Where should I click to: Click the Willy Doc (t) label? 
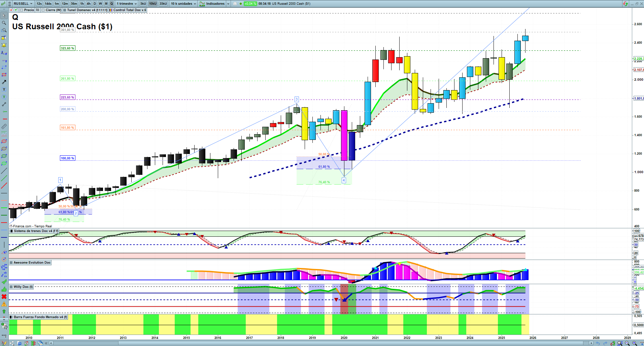click(23, 287)
